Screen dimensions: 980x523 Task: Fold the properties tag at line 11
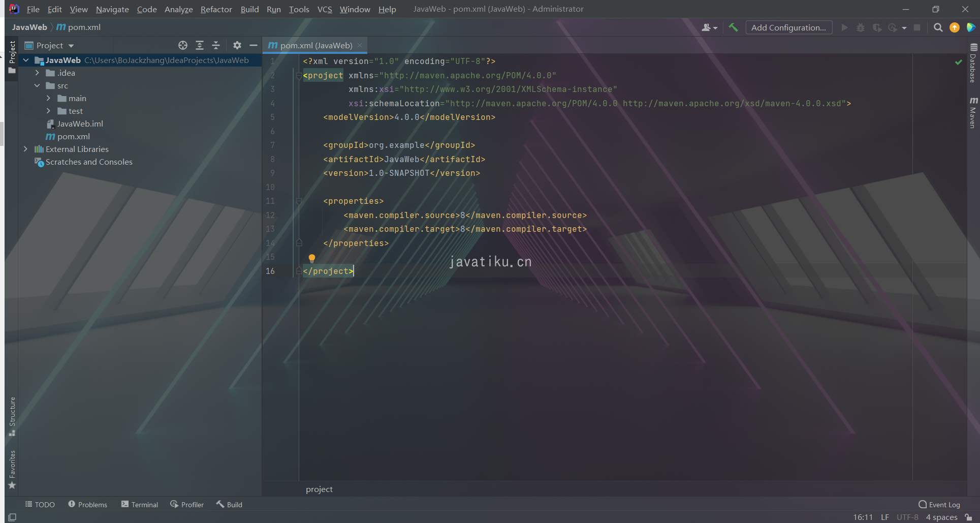pos(299,201)
